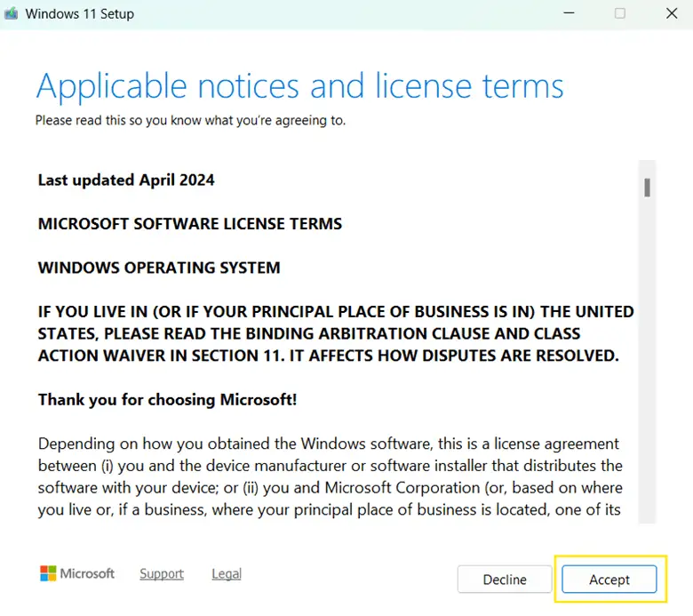
Task: Click the license text scrollbar thumb
Action: (647, 188)
